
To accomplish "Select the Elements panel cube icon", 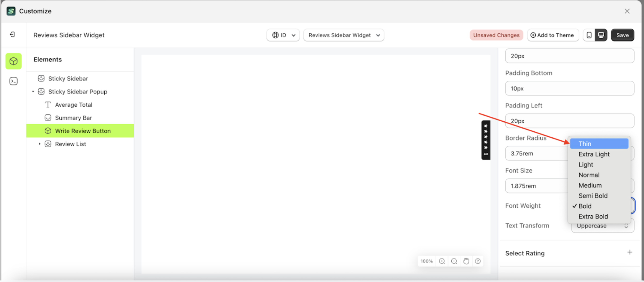I will pos(13,61).
